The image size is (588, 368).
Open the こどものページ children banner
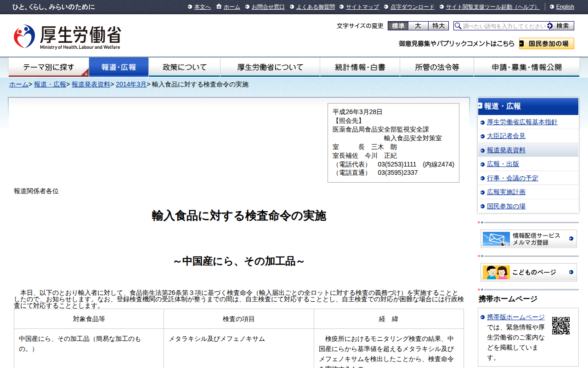[528, 272]
